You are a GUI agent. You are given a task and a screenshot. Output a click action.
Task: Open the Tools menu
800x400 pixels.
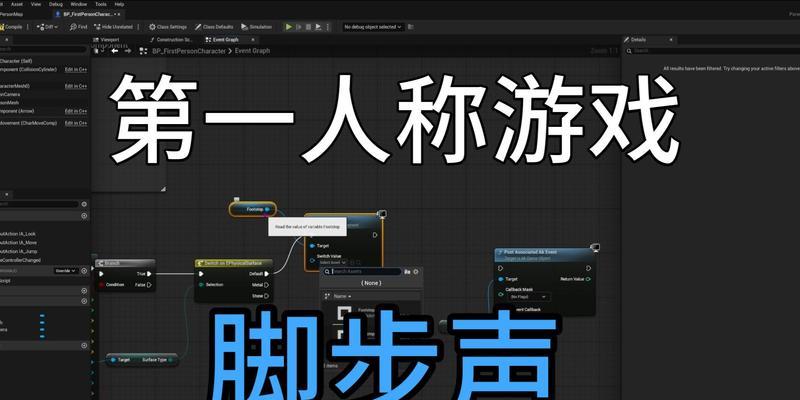(x=101, y=4)
